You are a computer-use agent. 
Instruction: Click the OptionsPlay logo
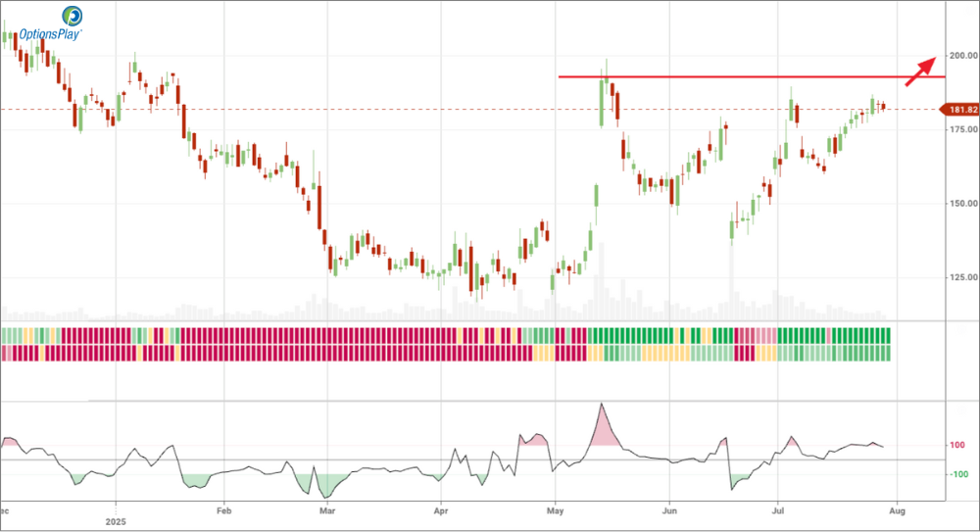[51, 24]
